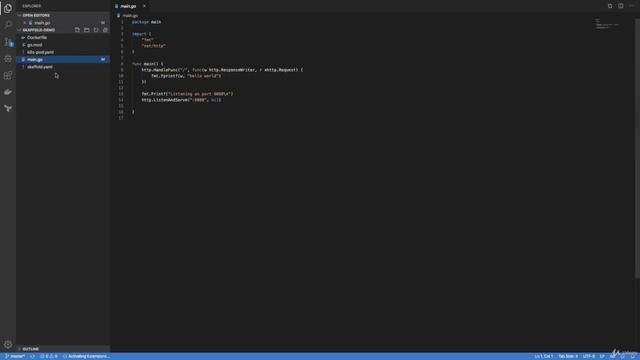Open the bottom-most tree-shaped activity bar icon
The width and height of the screenshot is (640, 360).
[8, 109]
